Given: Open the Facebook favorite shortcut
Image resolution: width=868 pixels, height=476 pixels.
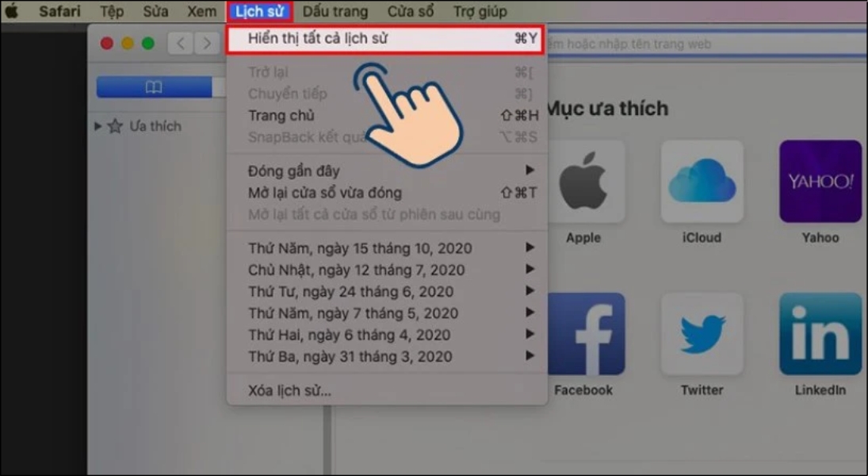Looking at the screenshot, I should click(x=584, y=333).
